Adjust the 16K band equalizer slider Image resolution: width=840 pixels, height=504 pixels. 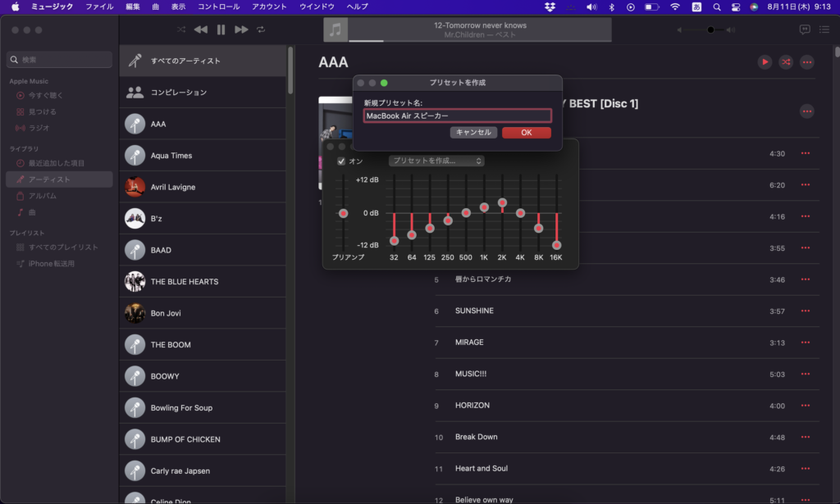(557, 245)
